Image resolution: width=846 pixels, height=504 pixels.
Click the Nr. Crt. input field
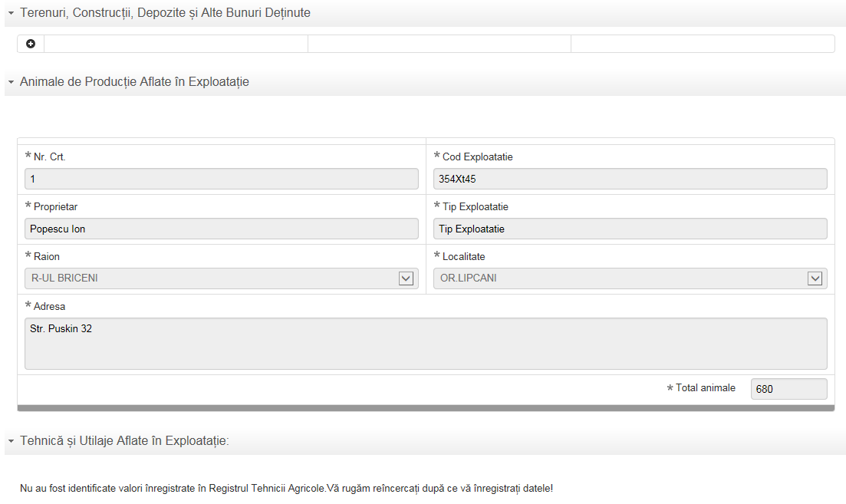(222, 179)
